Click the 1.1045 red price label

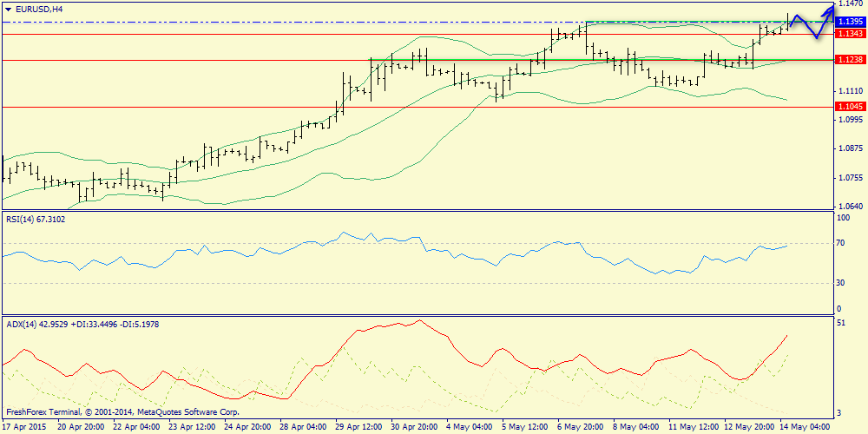point(849,106)
